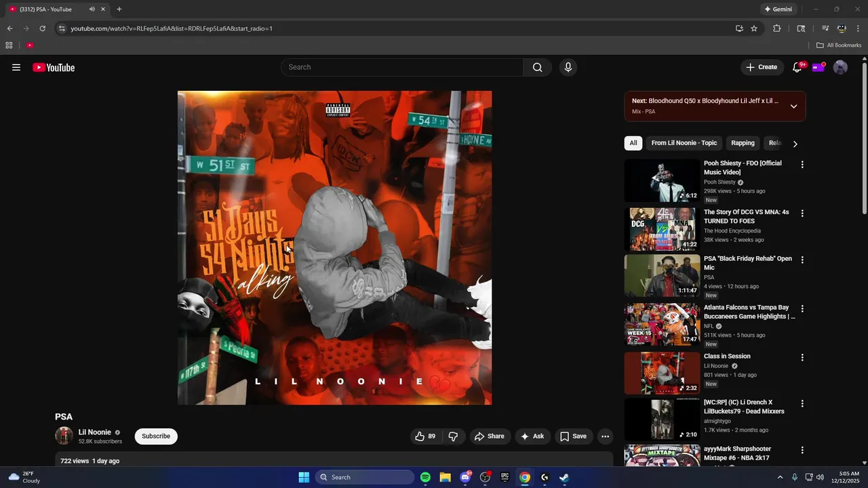This screenshot has height=488, width=868.
Task: Open a new browser tab
Action: (x=119, y=9)
